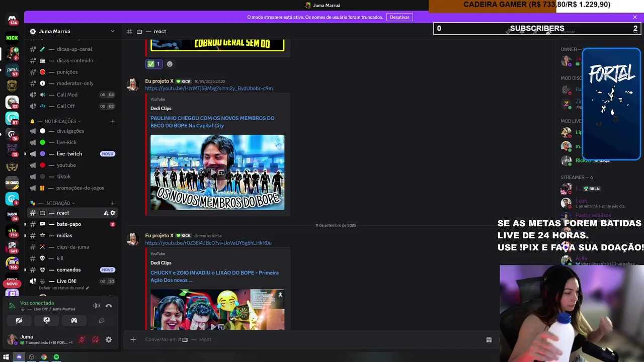Viewport: 644px width, 362px height.
Task: Open CHUCKY e ZOIO INVADIU title link
Action: click(214, 277)
